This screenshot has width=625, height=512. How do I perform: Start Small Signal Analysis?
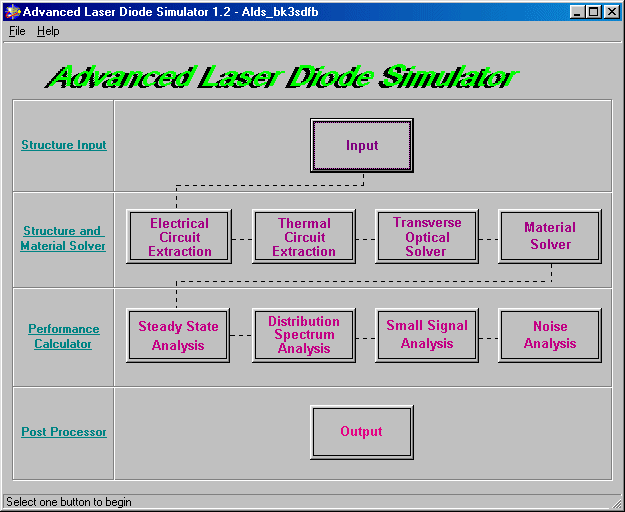[427, 335]
